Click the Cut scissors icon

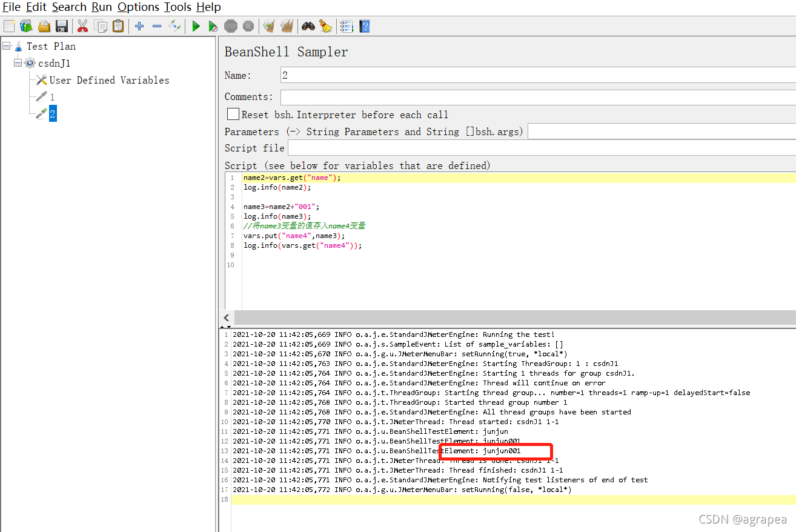(83, 26)
